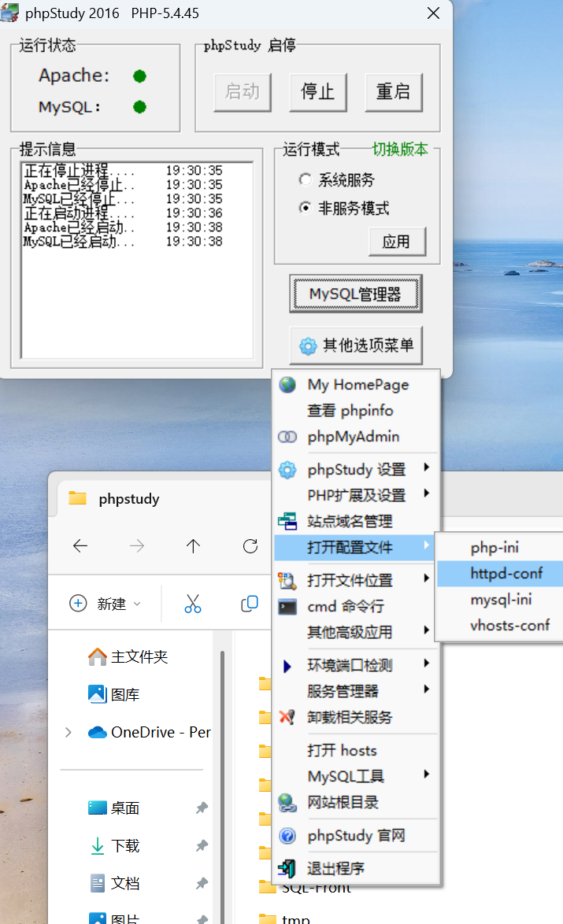This screenshot has height=924, width=563.
Task: Expand the PHP扩展及设置 submenu
Action: coord(426,493)
